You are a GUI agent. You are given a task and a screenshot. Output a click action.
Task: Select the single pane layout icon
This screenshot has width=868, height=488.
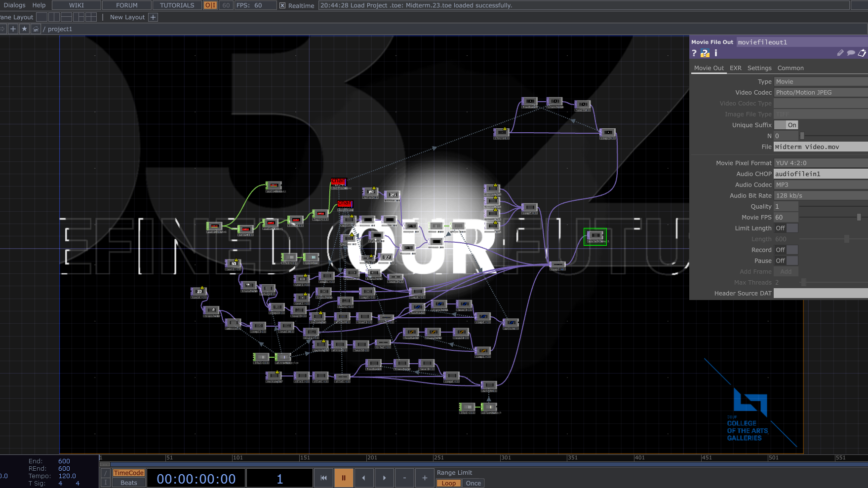click(41, 17)
